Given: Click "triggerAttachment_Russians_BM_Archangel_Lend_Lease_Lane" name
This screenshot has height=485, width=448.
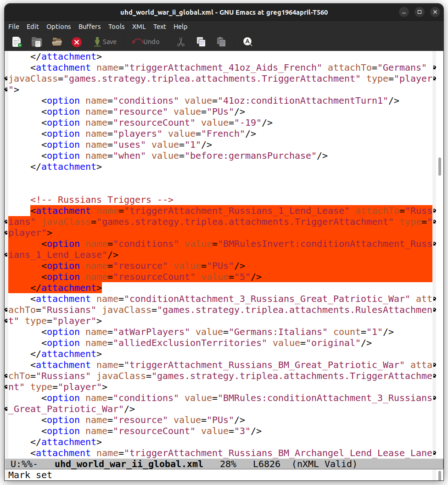Looking at the screenshot, I should coord(278,453).
